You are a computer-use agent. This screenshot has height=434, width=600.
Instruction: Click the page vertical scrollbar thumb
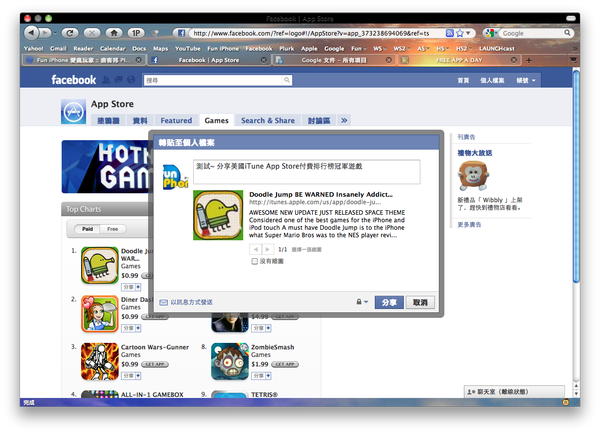pos(576,176)
